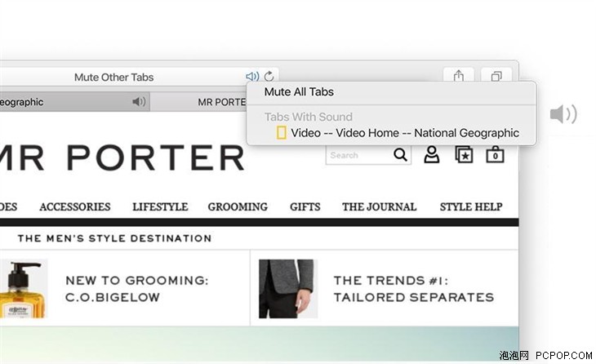Click THE MEN'S STYLE DESTINATION text
Screen dimensions: 596x364
click(114, 238)
